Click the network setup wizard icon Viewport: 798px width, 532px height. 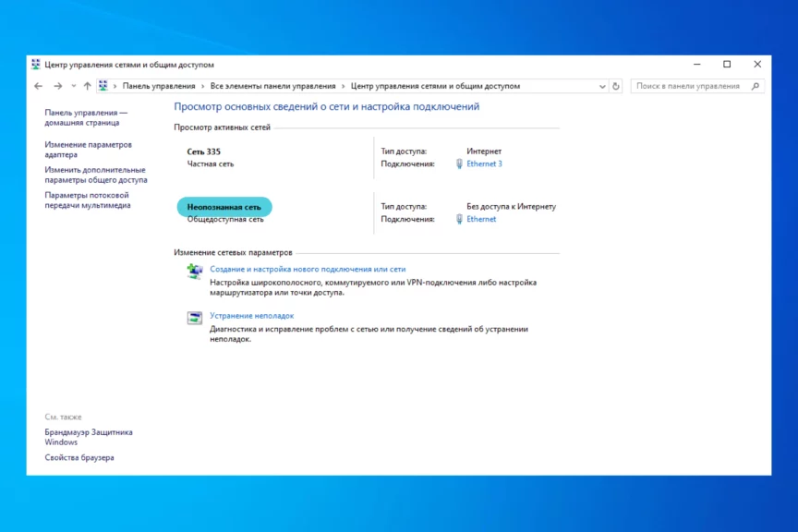tap(194, 271)
